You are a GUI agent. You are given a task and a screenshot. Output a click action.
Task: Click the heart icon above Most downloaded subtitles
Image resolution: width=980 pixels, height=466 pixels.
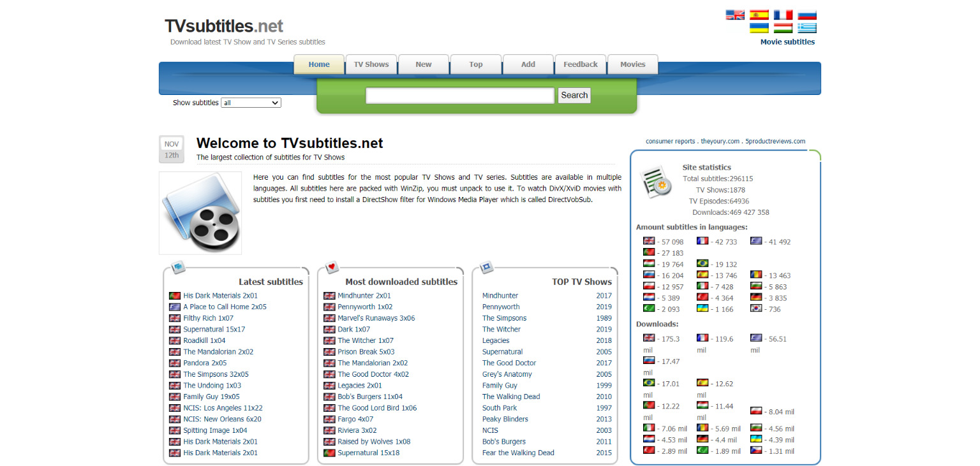[332, 267]
